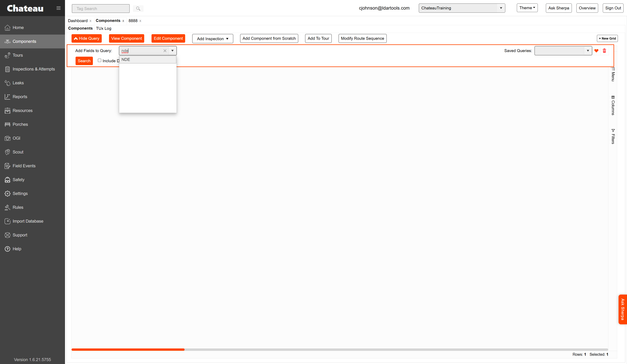
Task: Open the Columns side panel
Action: coord(613,106)
